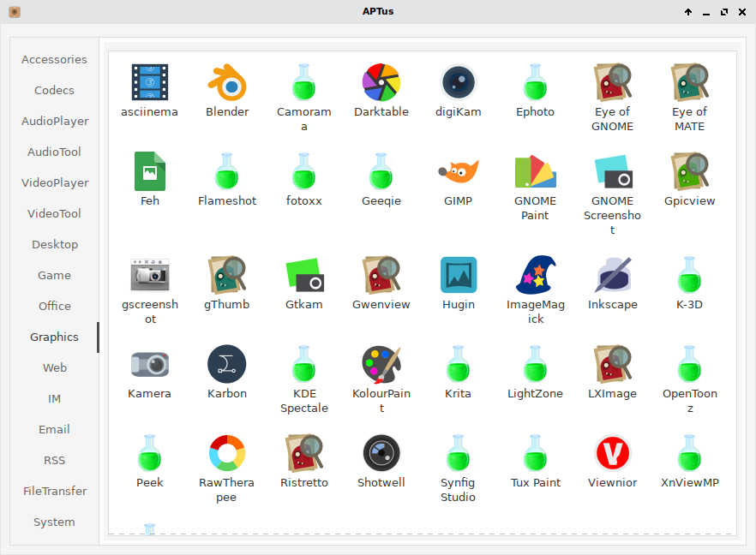Choose the Kamera camera icon
Viewport: 756px width, 555px height.
tap(149, 364)
